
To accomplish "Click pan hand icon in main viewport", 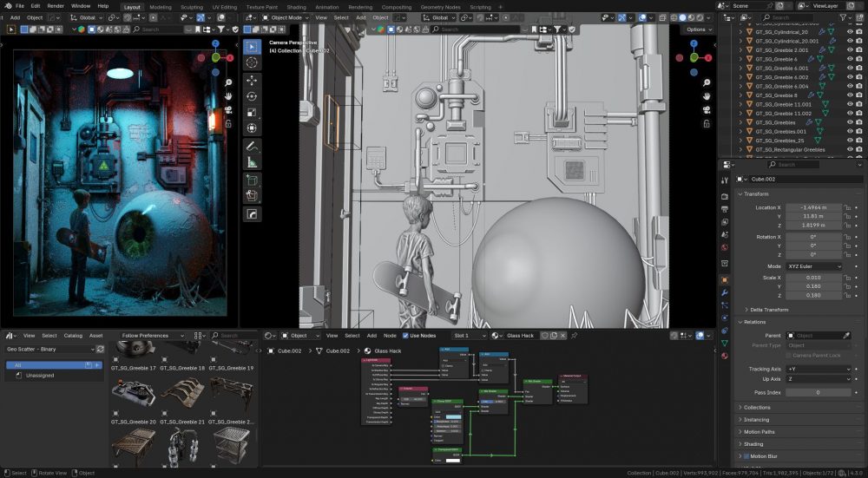I will coord(707,96).
